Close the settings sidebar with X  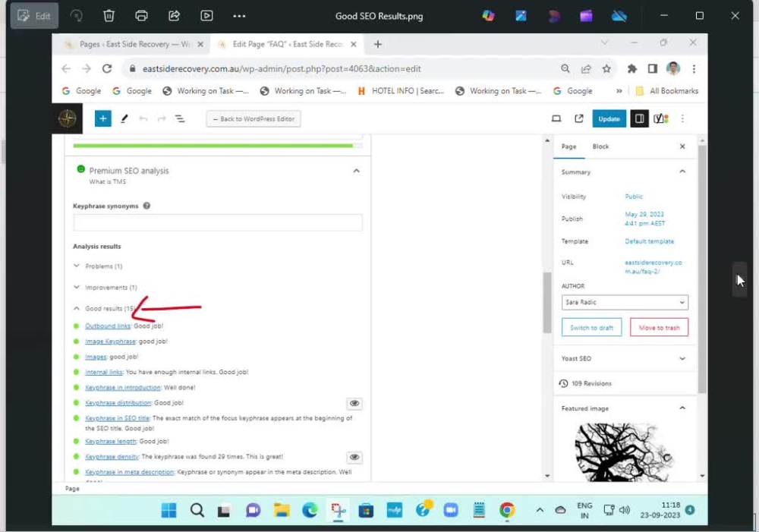(682, 146)
